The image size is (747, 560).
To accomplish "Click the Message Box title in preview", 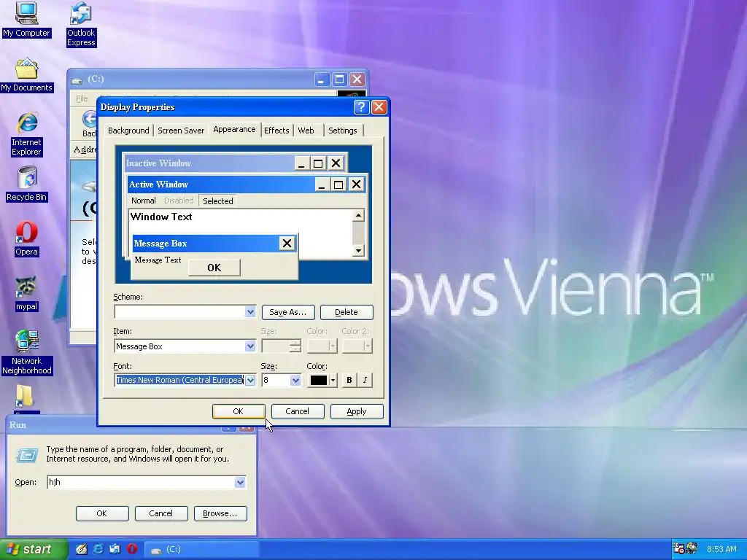I will point(160,244).
